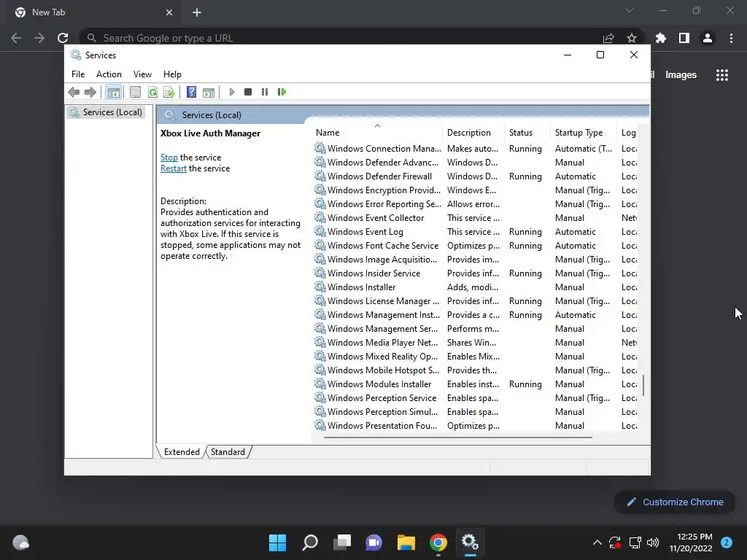Sort by the Status column header
747x560 pixels.
pyautogui.click(x=527, y=133)
